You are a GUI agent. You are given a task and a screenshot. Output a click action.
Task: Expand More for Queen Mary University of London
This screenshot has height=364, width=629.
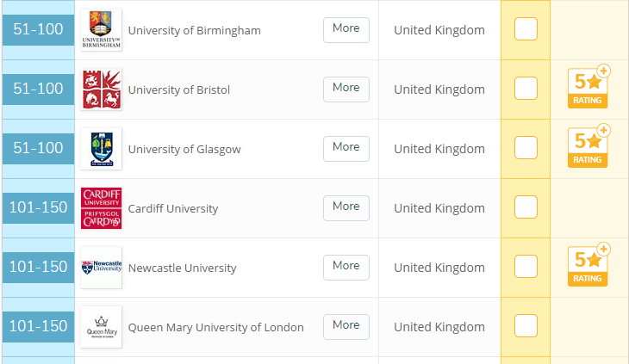346,326
